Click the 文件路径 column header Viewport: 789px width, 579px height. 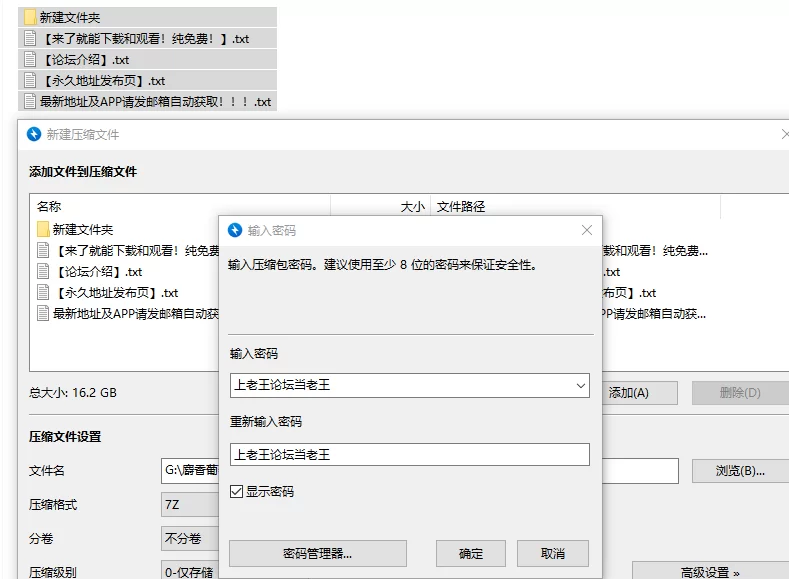461,207
